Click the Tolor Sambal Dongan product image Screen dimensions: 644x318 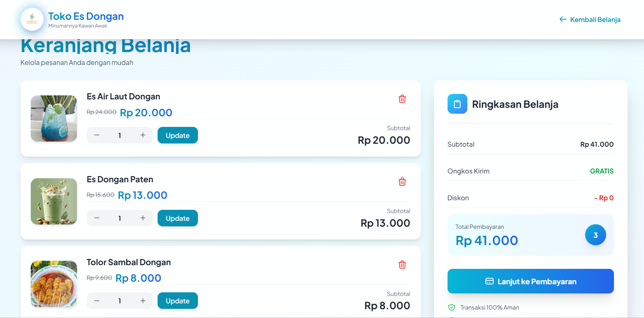click(54, 284)
